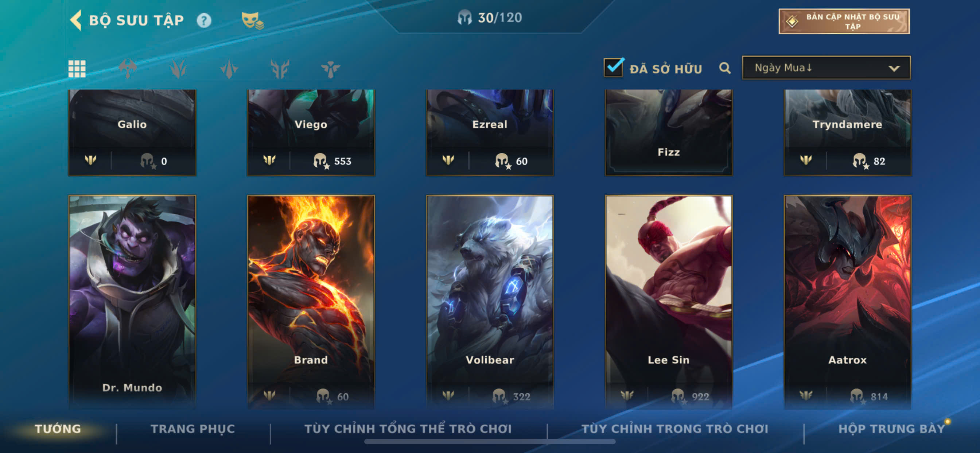Screen dimensions: 980x453
Task: Filter champions by the fourth role icon
Action: pyautogui.click(x=280, y=69)
